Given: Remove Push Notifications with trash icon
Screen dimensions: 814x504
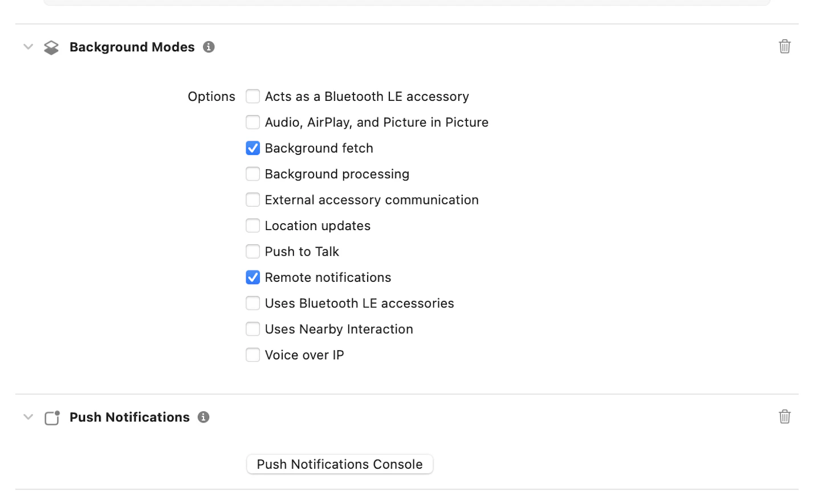Looking at the screenshot, I should [784, 417].
